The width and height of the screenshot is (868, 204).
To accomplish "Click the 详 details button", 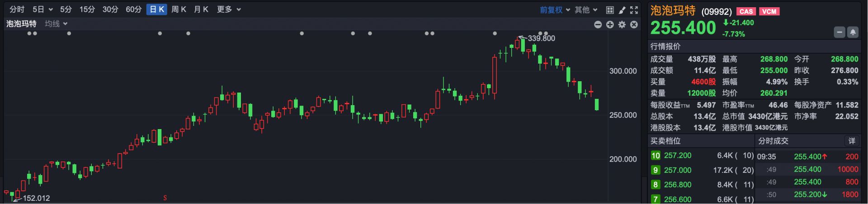I will [x=852, y=141].
